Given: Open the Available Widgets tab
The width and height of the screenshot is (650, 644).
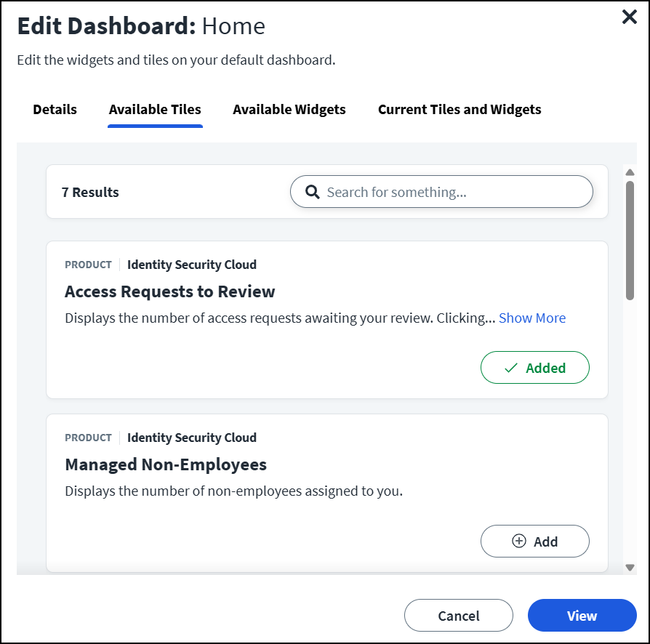Looking at the screenshot, I should click(x=289, y=110).
